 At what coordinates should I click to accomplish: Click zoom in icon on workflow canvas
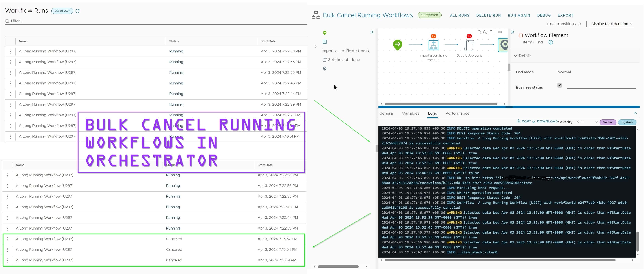tap(479, 32)
